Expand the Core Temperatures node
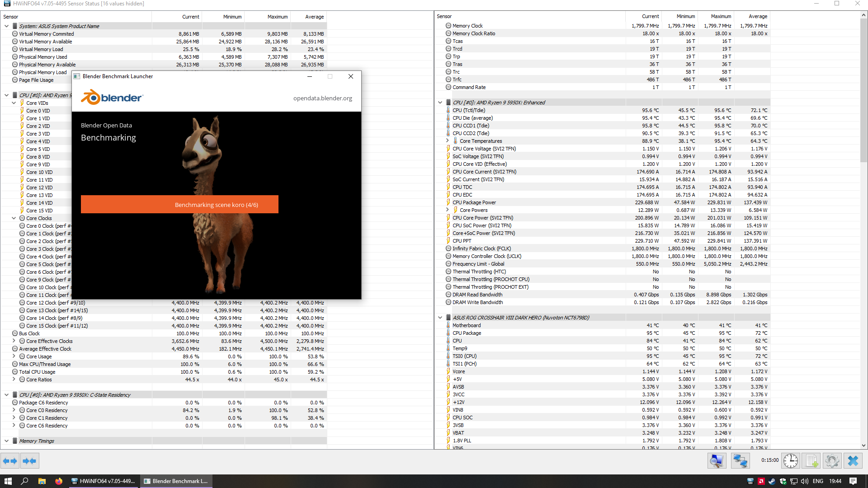Image resolution: width=868 pixels, height=488 pixels. click(x=448, y=141)
